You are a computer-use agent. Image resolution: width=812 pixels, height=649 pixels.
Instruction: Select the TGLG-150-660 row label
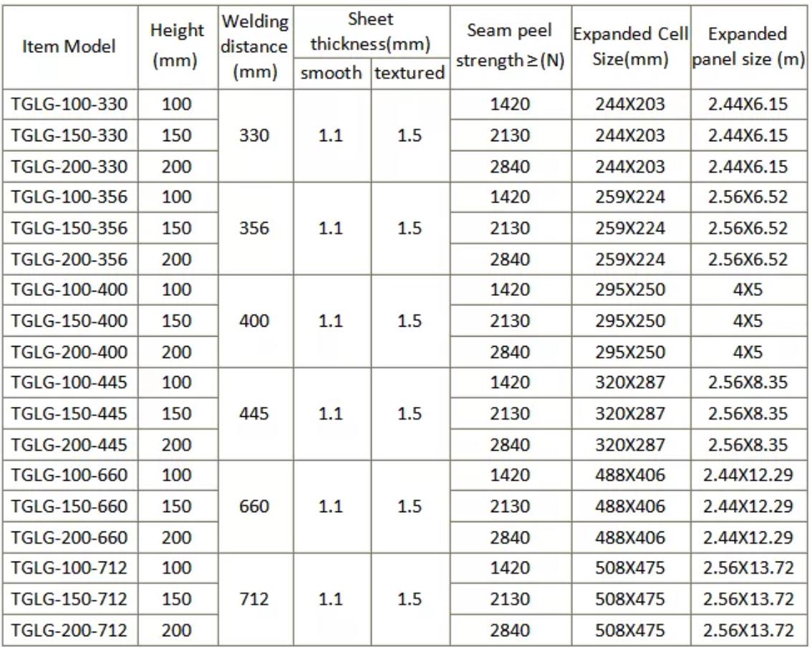click(69, 506)
